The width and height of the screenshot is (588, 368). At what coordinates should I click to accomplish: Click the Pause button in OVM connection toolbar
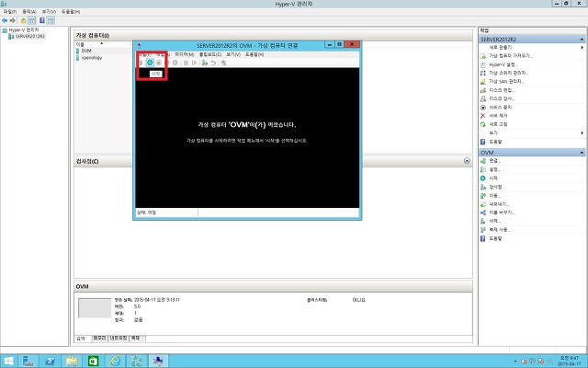[186, 63]
